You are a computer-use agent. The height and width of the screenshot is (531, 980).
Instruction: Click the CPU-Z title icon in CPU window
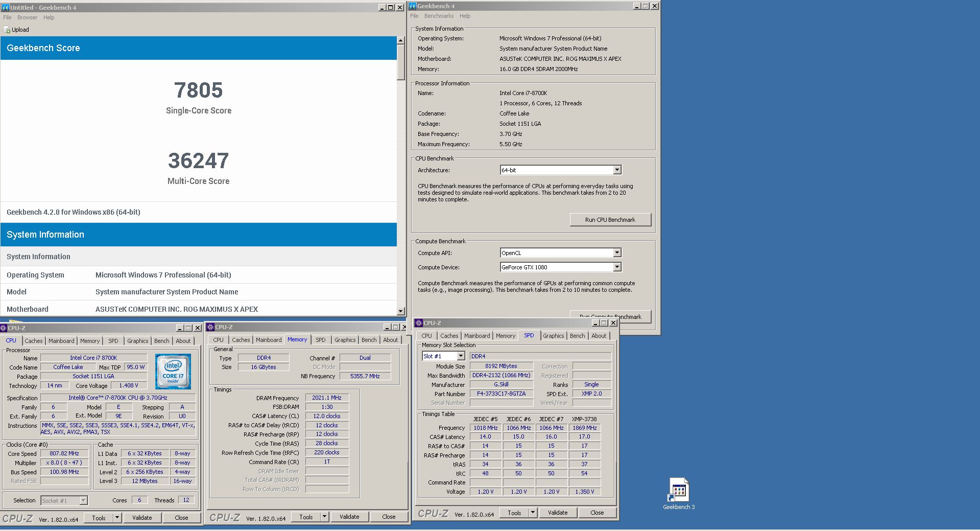click(x=4, y=328)
